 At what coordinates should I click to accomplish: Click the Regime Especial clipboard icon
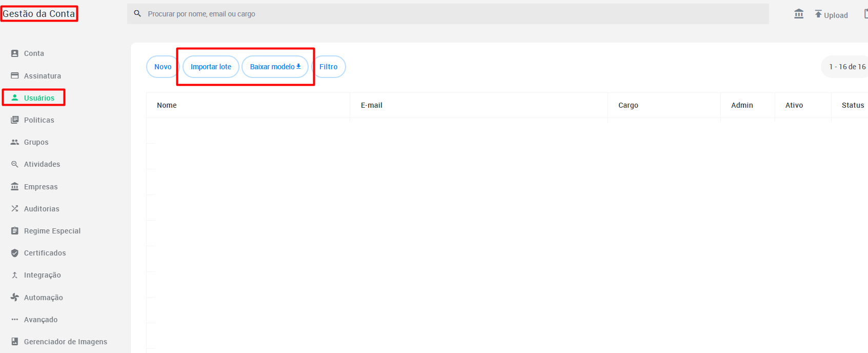(x=15, y=231)
